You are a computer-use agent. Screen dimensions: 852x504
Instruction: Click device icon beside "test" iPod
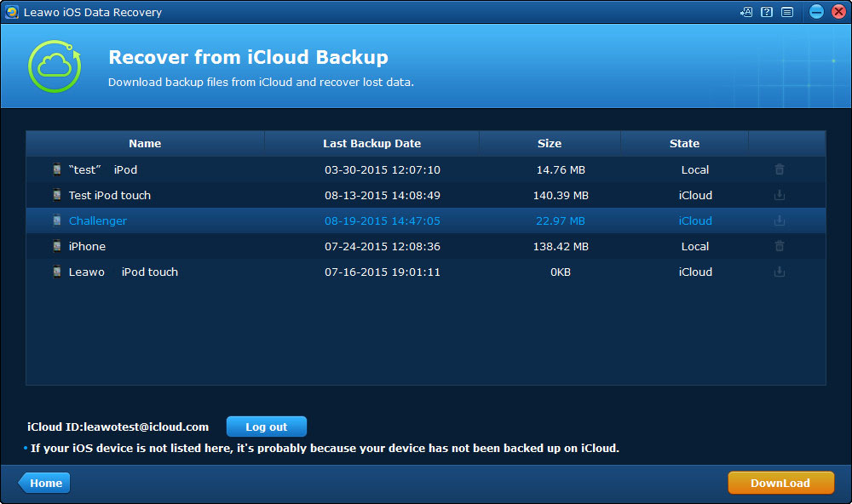point(56,169)
